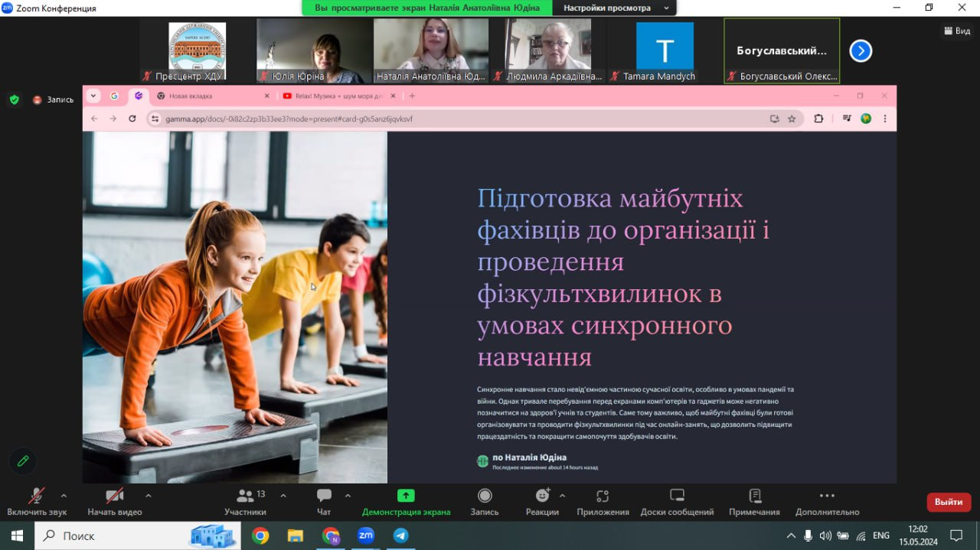Image resolution: width=980 pixels, height=550 pixels.
Task: Click the Запись record icon in toolbar
Action: 485,502
